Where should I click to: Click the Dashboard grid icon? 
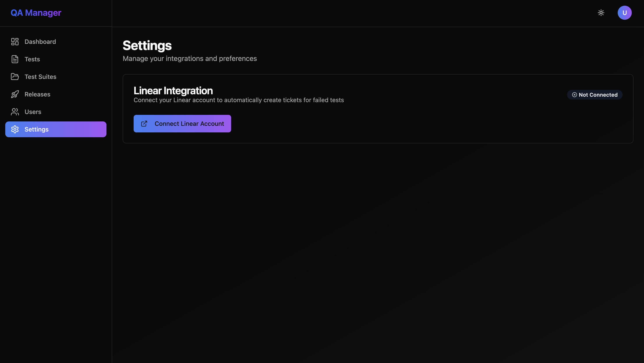pos(15,41)
